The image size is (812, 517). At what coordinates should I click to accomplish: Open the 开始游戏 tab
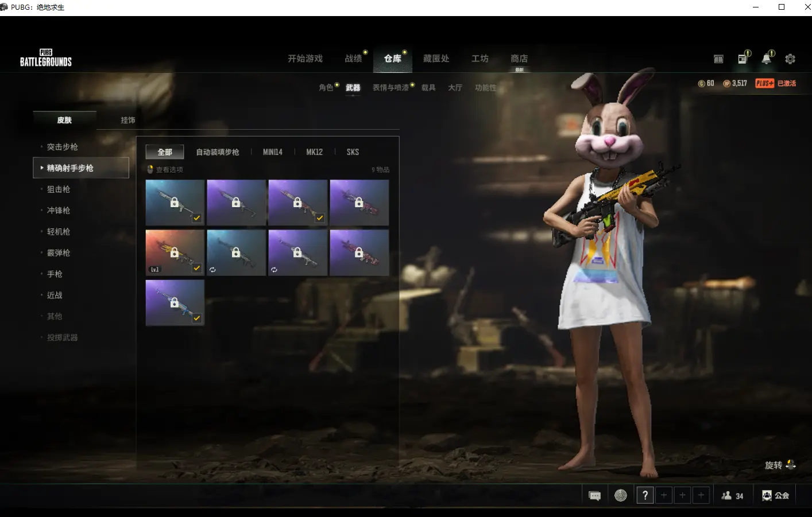pyautogui.click(x=305, y=59)
